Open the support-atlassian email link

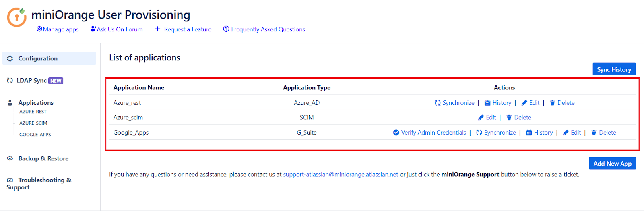click(341, 174)
